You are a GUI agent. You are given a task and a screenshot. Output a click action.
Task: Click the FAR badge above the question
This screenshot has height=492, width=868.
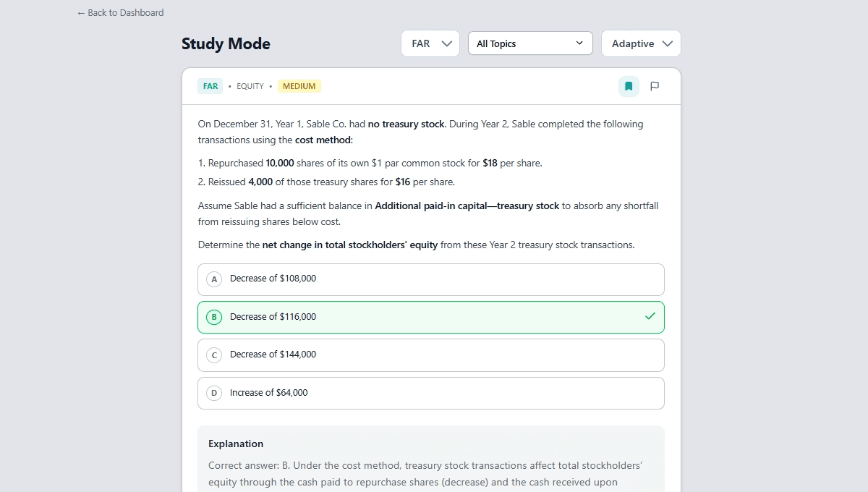(x=210, y=85)
